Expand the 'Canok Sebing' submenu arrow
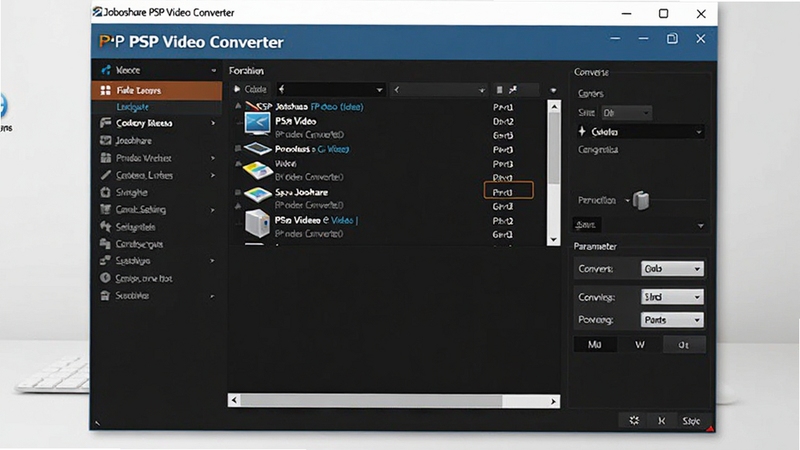 pyautogui.click(x=213, y=210)
